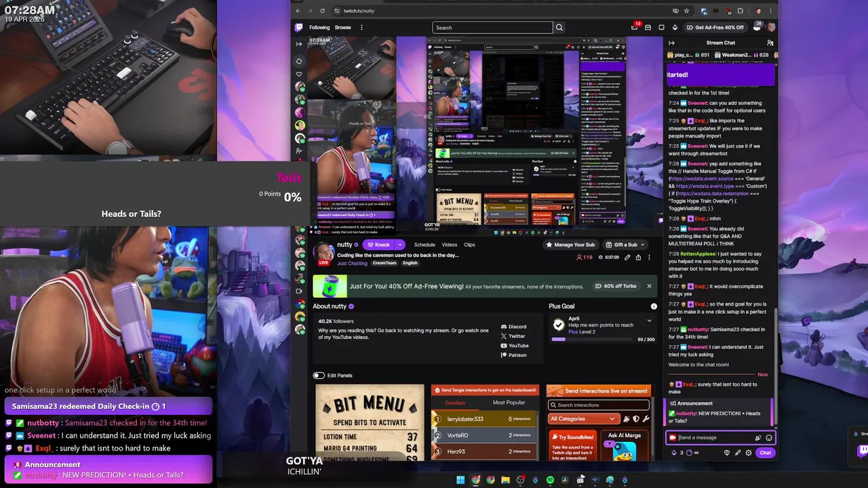Open chat settings gear icon
The width and height of the screenshot is (868, 488).
point(749,453)
